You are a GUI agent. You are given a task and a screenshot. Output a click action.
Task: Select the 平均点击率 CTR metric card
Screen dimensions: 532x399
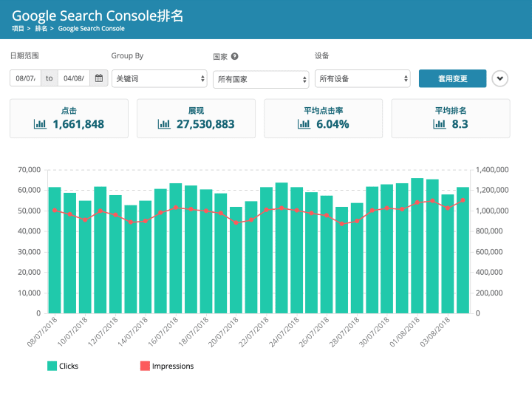(324, 118)
